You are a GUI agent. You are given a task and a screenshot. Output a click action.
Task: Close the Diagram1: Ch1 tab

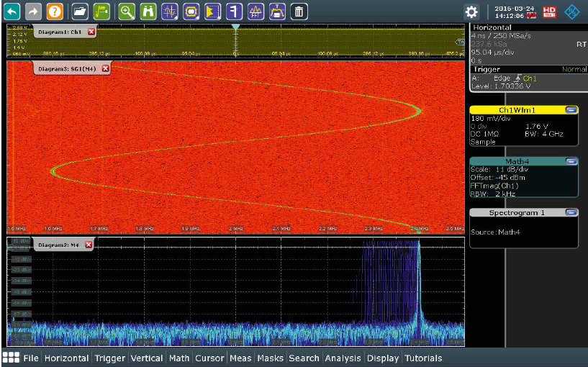pos(91,32)
